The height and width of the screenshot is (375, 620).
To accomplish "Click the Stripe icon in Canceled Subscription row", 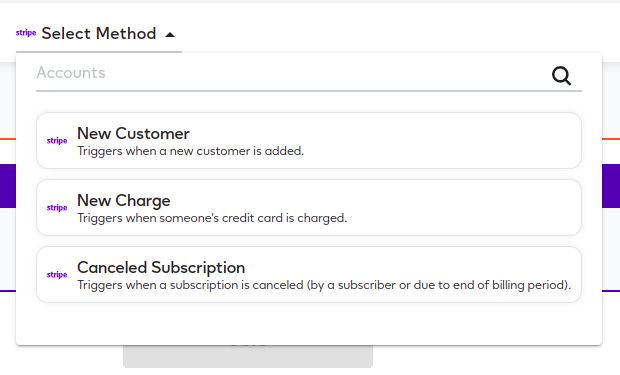I will pyautogui.click(x=57, y=275).
